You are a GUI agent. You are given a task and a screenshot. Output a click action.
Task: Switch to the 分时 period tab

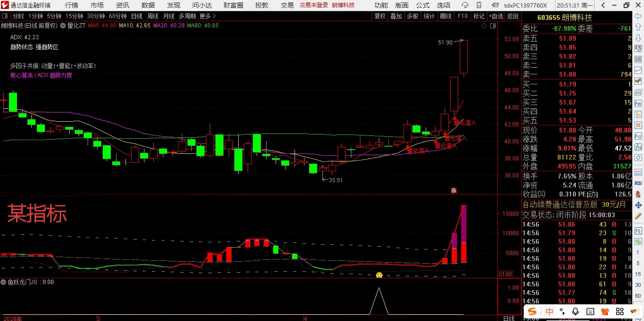pyautogui.click(x=18, y=16)
